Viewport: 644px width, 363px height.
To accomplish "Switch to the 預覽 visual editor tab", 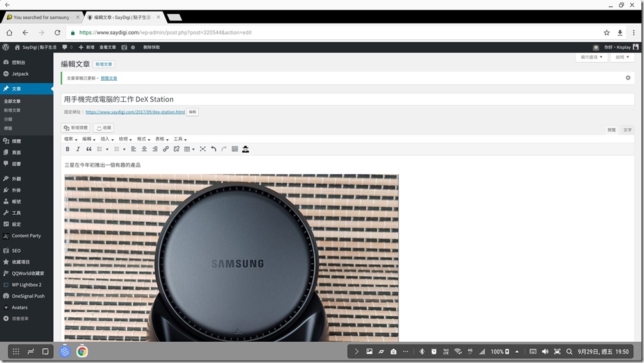I will (x=611, y=130).
